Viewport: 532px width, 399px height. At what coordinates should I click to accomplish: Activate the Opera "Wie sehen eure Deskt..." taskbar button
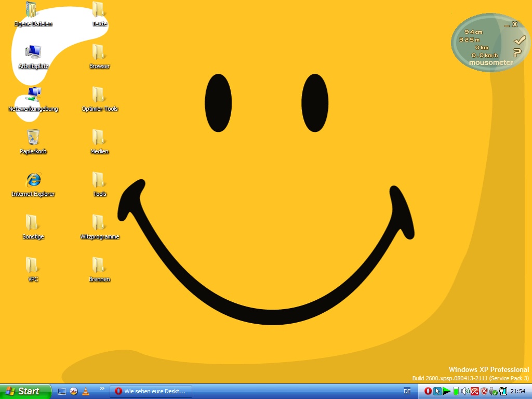point(151,391)
